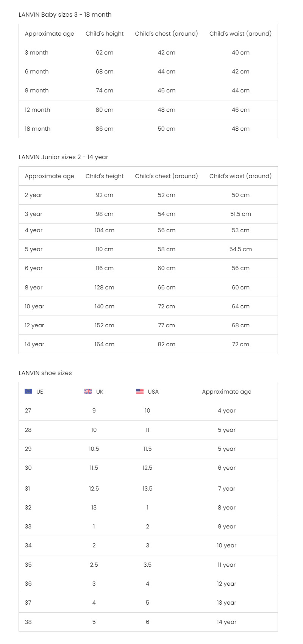Click the USA shoe size 13.5 cell

click(x=147, y=489)
